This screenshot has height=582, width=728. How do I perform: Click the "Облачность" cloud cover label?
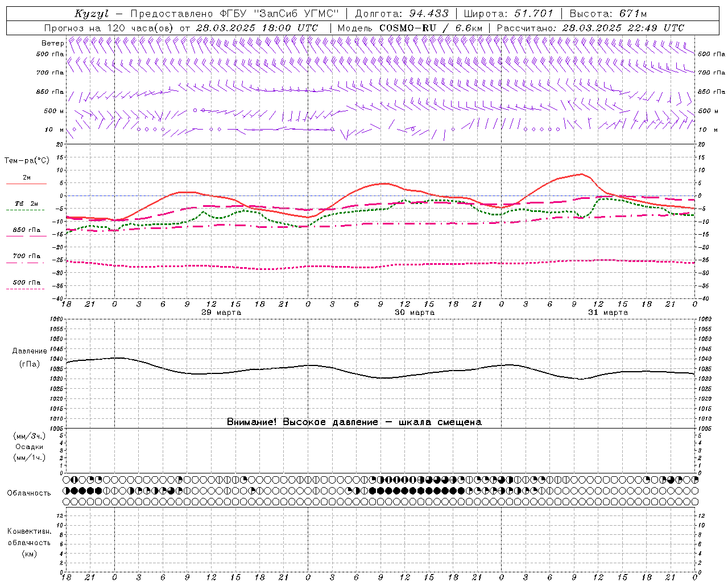tap(29, 493)
